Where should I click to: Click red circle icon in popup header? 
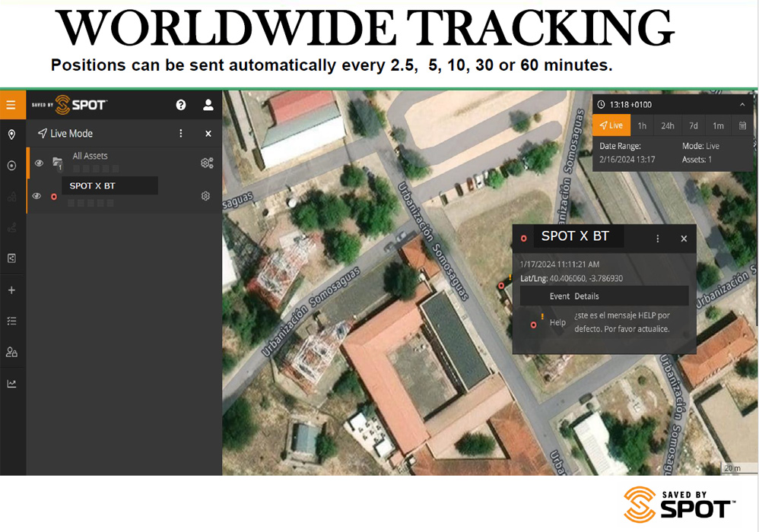coord(524,238)
